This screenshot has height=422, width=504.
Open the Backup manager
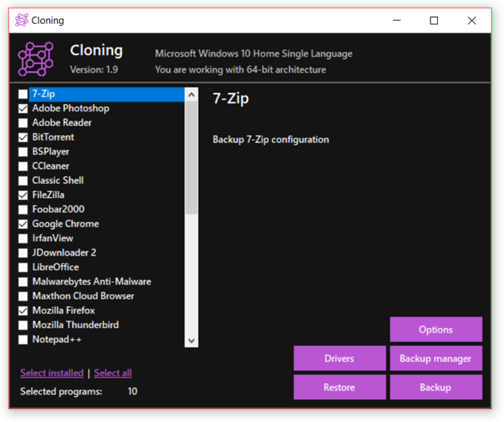click(x=436, y=359)
